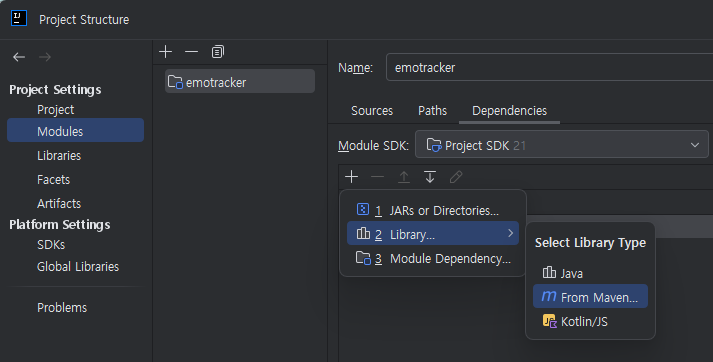The image size is (713, 362).
Task: Click the Platform Settings heading
Action: (60, 225)
